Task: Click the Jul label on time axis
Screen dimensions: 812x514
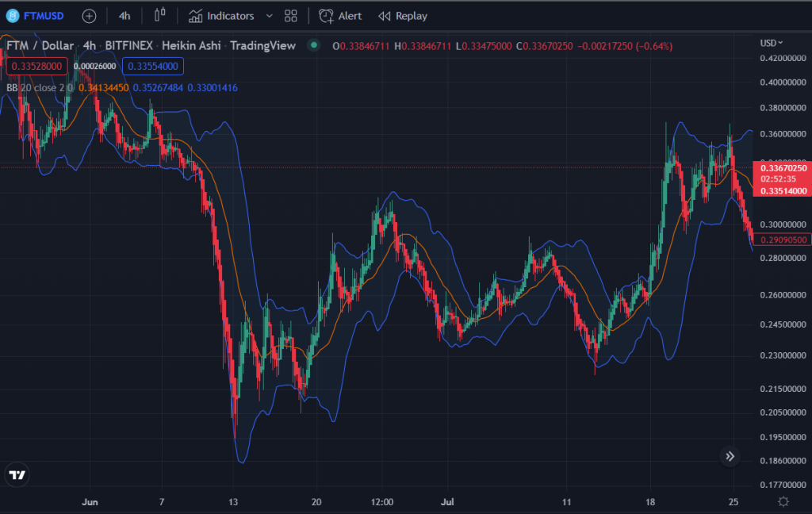Action: pyautogui.click(x=447, y=501)
